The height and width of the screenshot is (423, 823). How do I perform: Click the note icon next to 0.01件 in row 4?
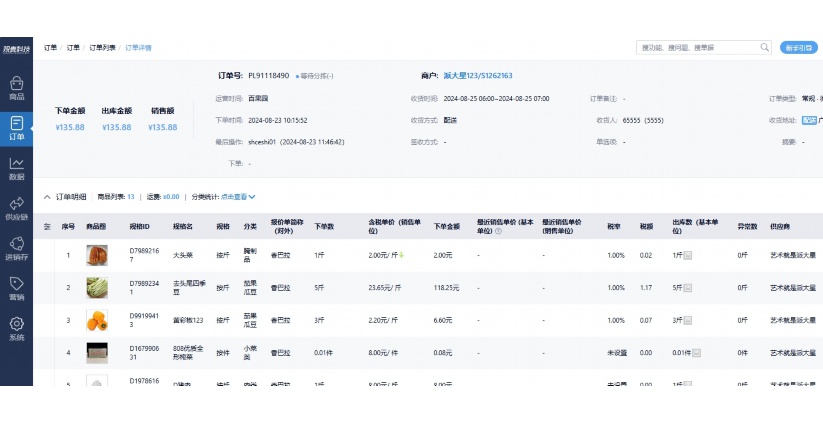tap(697, 353)
